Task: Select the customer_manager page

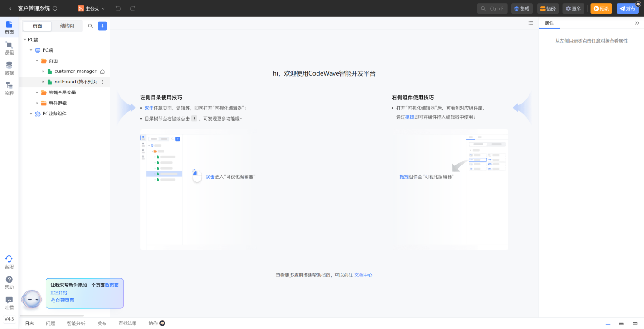Action: (x=75, y=71)
